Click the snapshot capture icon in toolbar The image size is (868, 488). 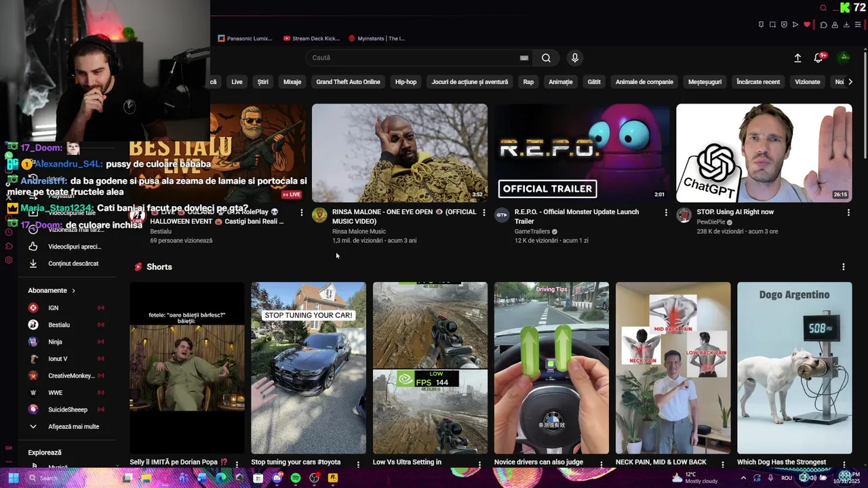[x=772, y=24]
